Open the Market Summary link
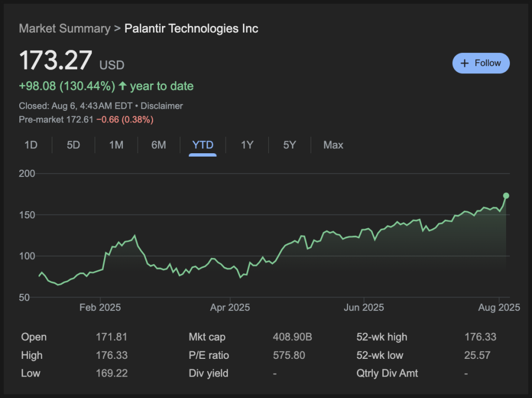 tap(64, 29)
